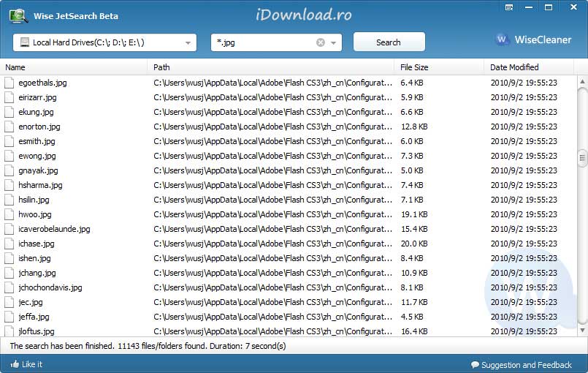Select the esmith.jpg file icon
This screenshot has width=588, height=373.
click(x=9, y=141)
